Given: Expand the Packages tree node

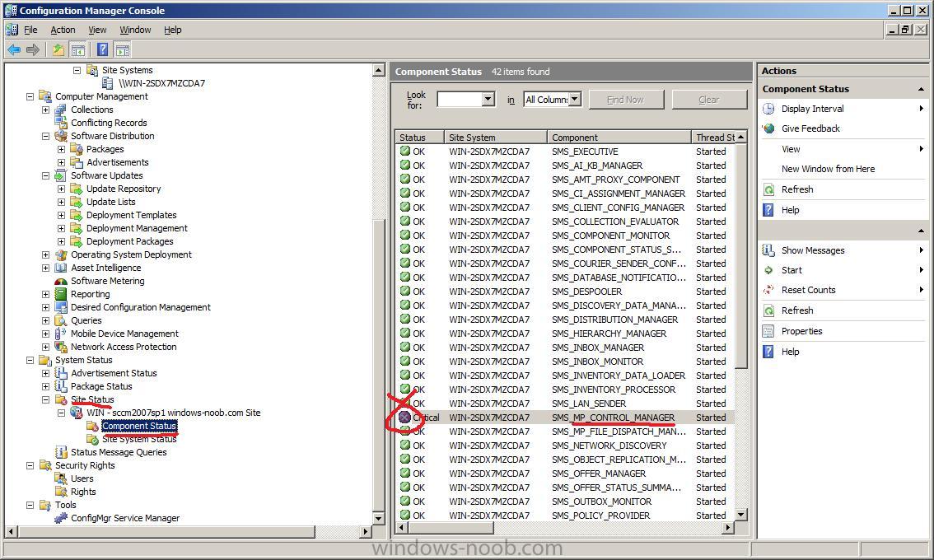Looking at the screenshot, I should coord(61,149).
